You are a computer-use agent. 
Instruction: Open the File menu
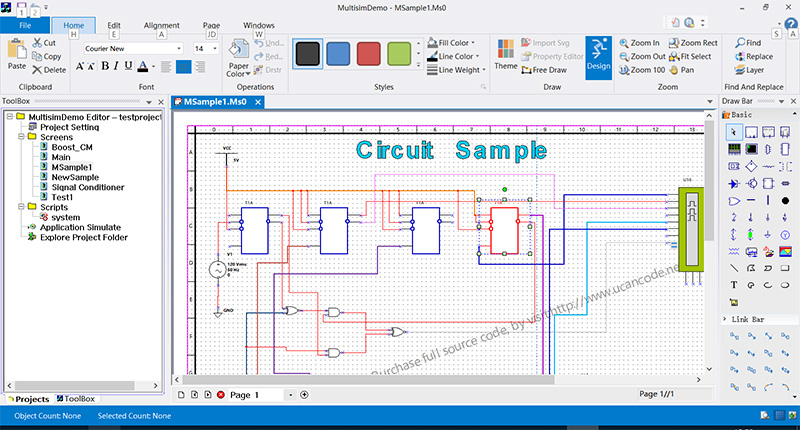(x=25, y=25)
